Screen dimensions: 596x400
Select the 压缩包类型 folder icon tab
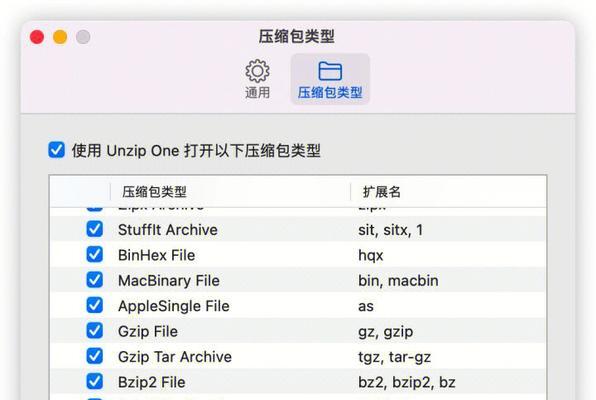330,71
